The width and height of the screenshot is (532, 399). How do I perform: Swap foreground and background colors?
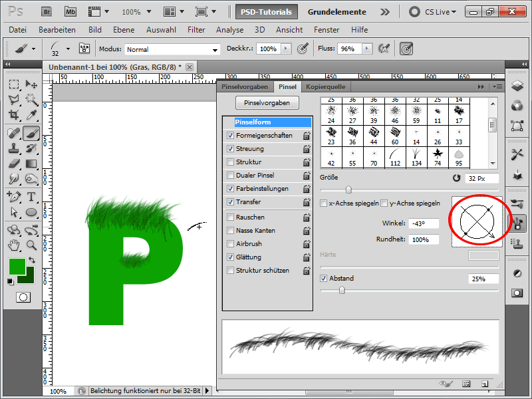click(32, 260)
